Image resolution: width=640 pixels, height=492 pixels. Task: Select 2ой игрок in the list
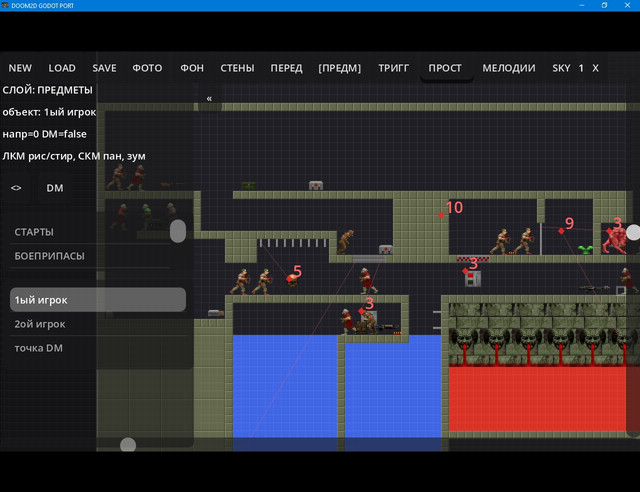(98, 324)
